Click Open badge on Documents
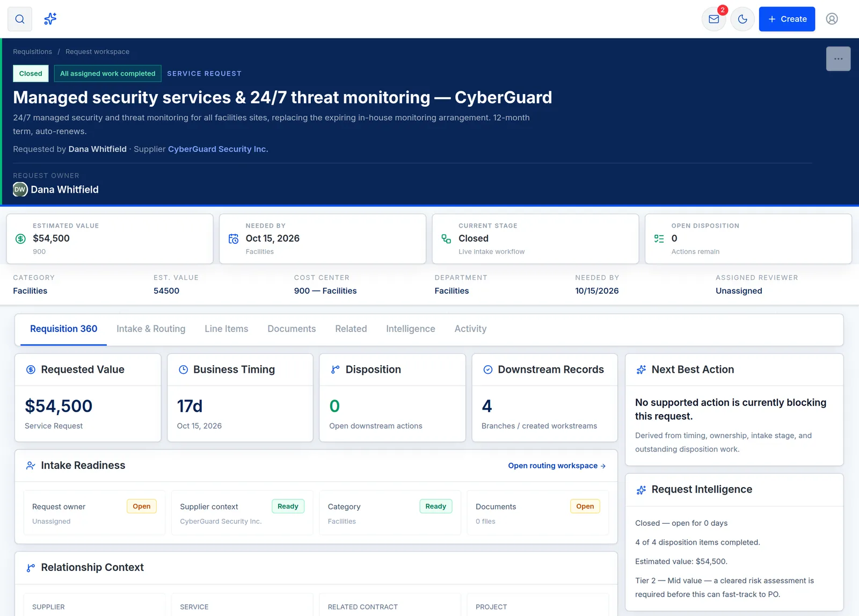 tap(585, 506)
